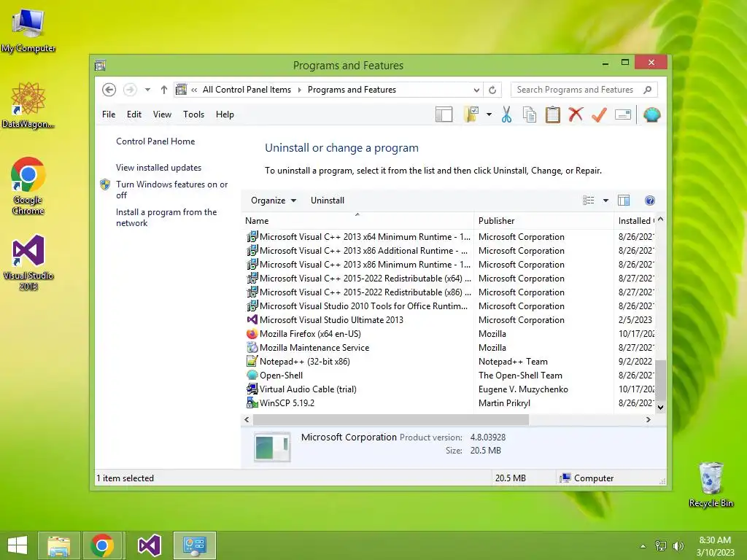Click the Refresh address bar button
Viewport: 747px width, 560px height.
click(x=492, y=90)
